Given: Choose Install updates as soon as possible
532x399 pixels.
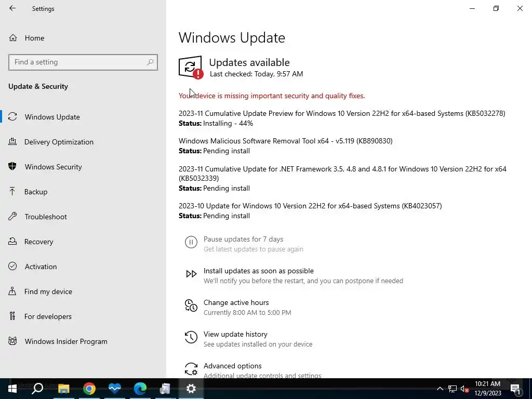Looking at the screenshot, I should 259,271.
